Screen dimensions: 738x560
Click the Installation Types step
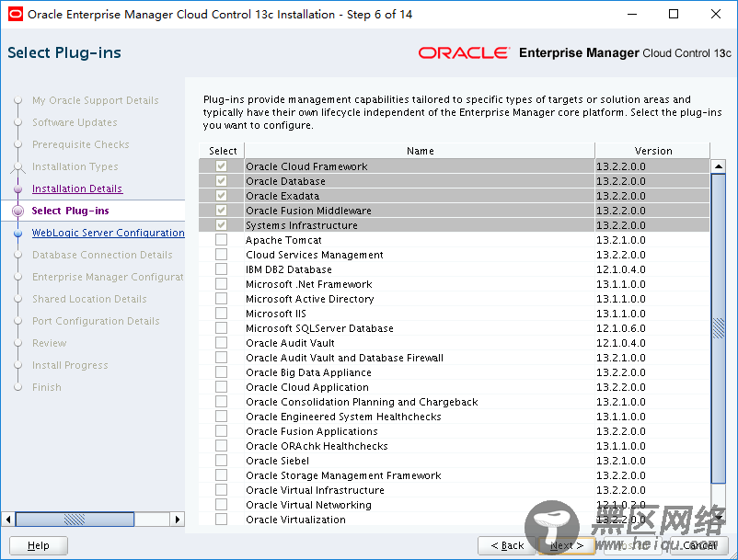click(75, 166)
